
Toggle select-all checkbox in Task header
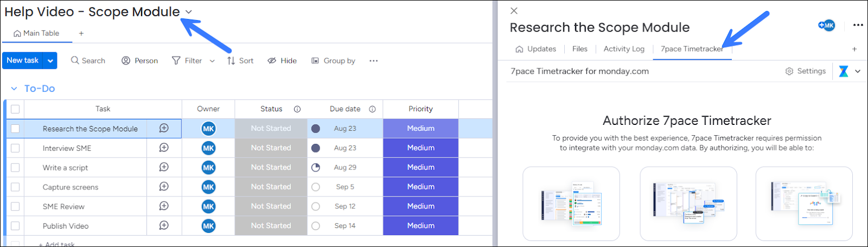click(15, 109)
